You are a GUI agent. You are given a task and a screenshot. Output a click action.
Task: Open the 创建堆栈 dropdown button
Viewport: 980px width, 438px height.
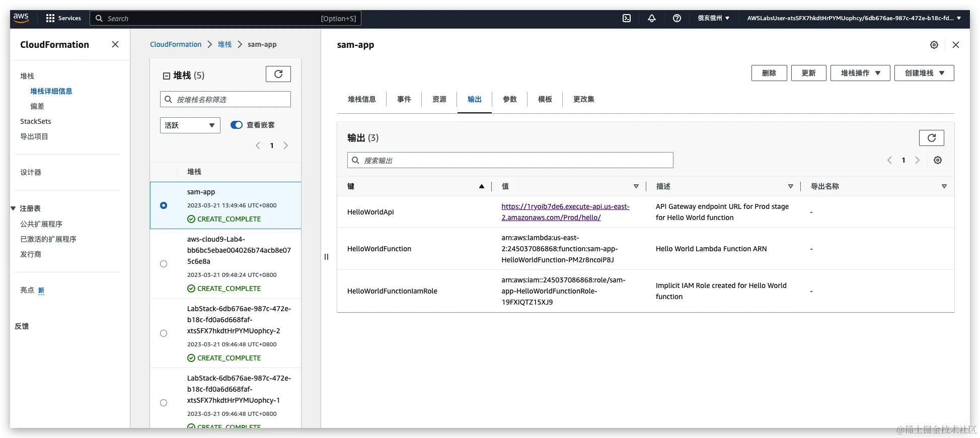(924, 73)
